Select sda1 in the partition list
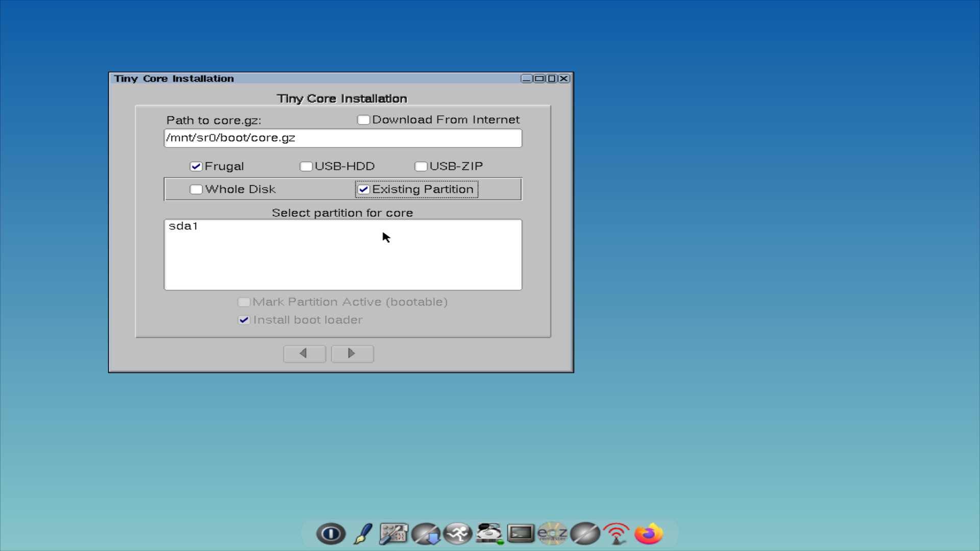 [184, 227]
